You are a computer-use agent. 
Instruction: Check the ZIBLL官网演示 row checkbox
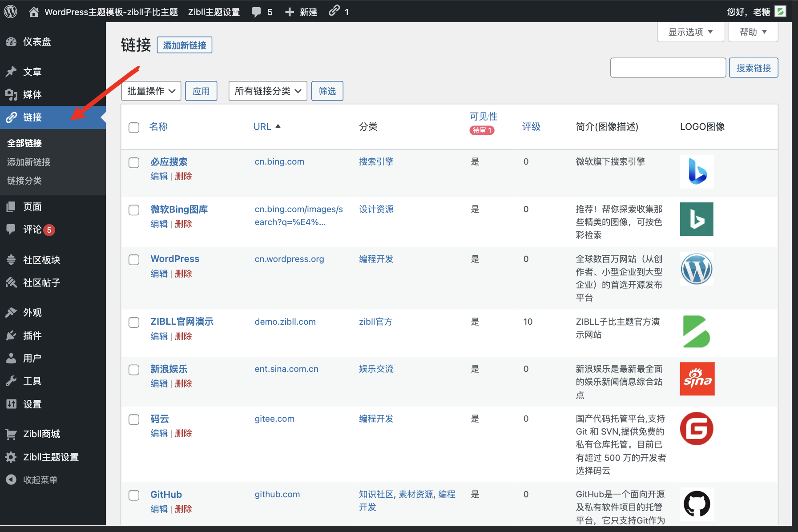(134, 322)
